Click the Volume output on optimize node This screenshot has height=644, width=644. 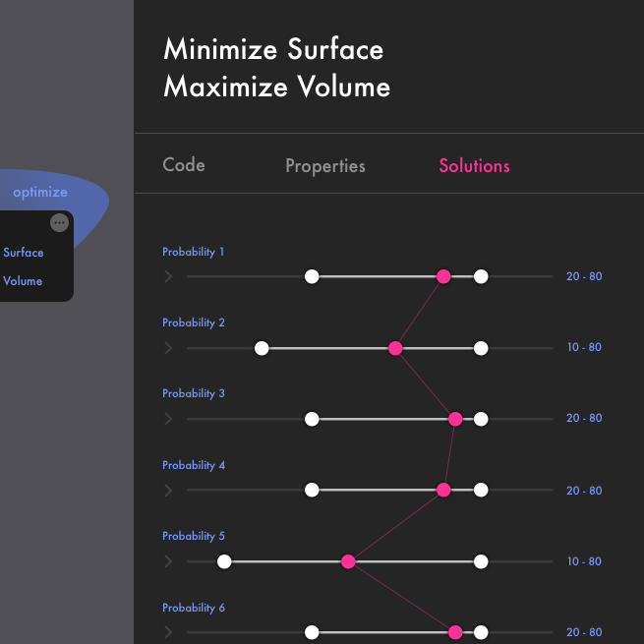point(23,281)
